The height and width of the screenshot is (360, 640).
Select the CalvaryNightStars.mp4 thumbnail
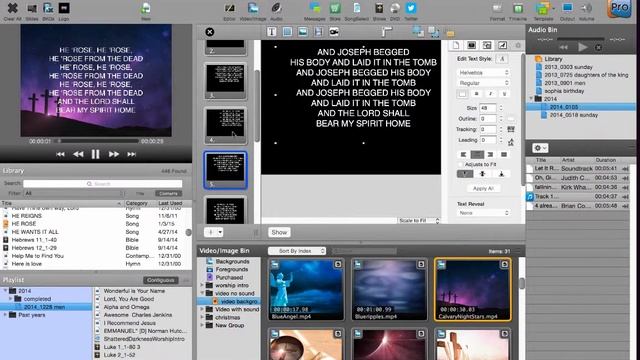pyautogui.click(x=473, y=289)
